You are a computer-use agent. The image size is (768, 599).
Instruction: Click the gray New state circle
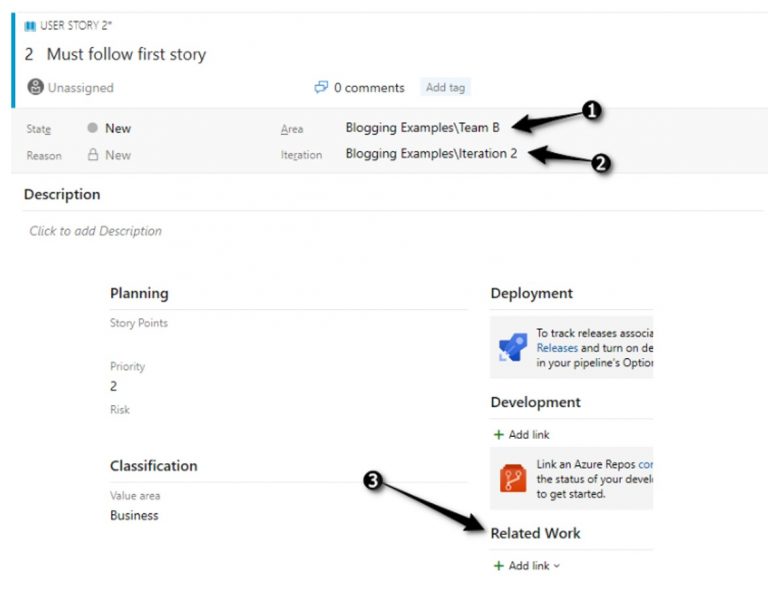[92, 128]
